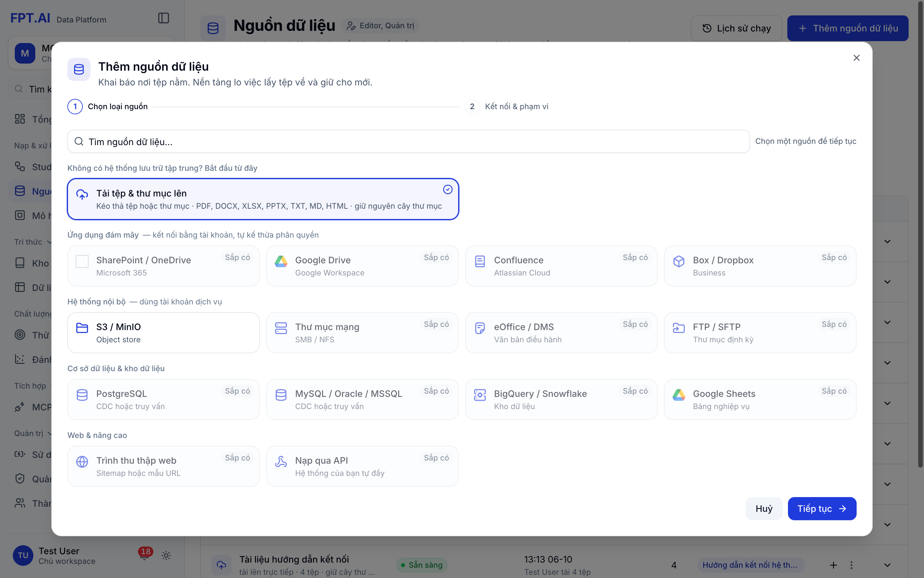Viewport: 924px width, 578px height.
Task: Expand the Tài liệu hướng dẫn kết nối row chevron
Action: [887, 565]
